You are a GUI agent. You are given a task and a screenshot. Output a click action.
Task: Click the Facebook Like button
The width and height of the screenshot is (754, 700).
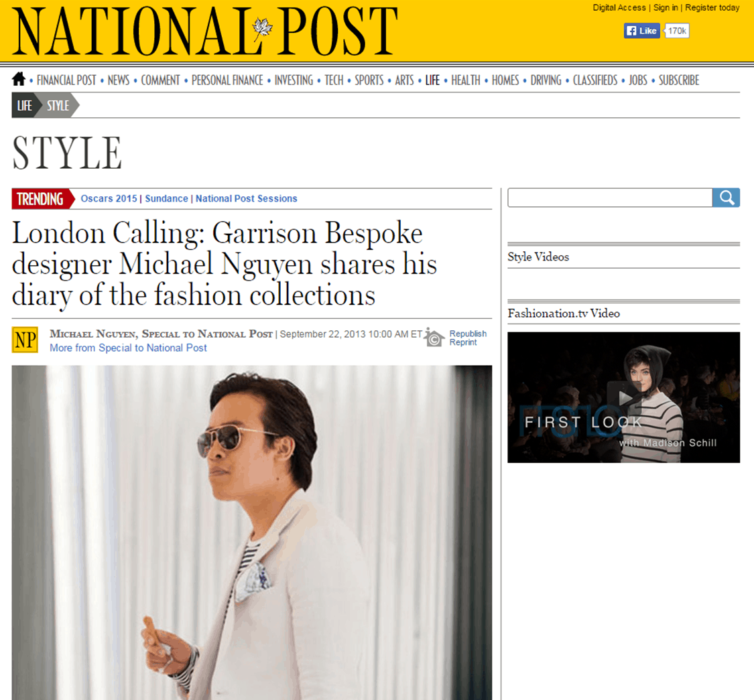(x=641, y=31)
